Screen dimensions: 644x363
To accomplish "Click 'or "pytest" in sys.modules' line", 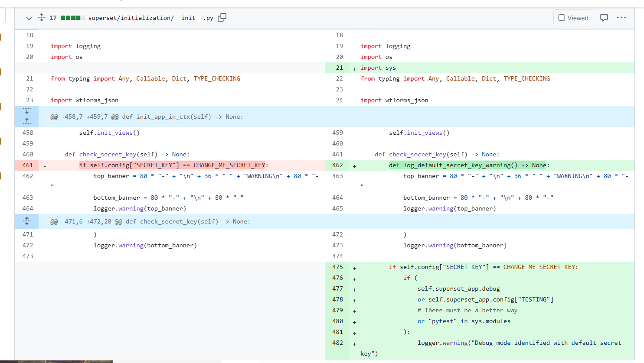I will coord(464,321).
